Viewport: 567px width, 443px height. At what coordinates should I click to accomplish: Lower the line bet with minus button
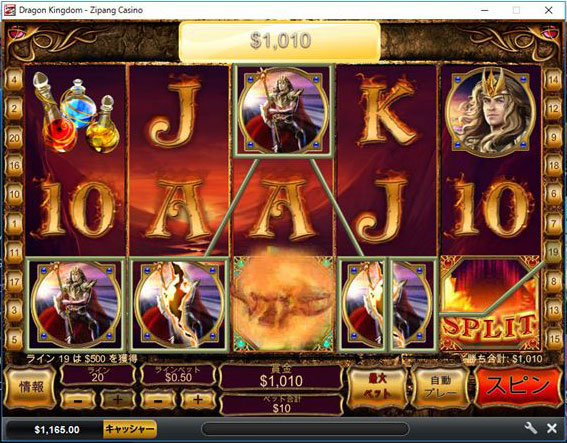pos(158,400)
